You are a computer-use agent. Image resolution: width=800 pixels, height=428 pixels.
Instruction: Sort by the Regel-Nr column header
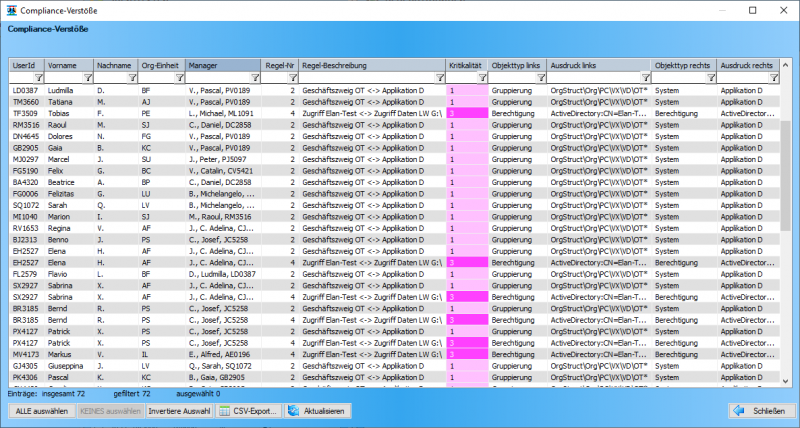click(280, 65)
